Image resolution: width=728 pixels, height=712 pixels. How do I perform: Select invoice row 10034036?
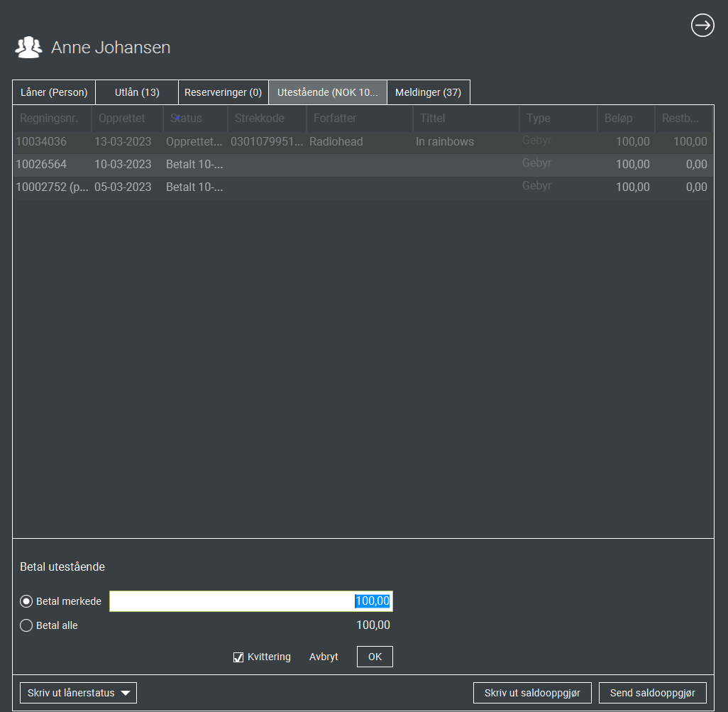[x=363, y=142]
